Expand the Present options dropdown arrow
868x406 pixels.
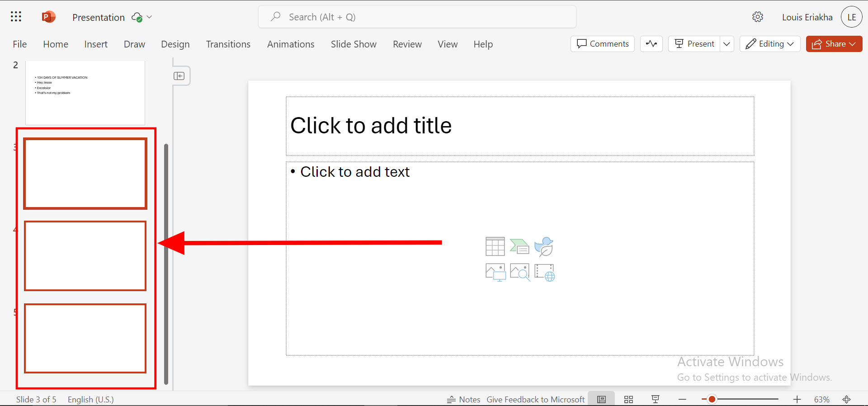(x=726, y=44)
